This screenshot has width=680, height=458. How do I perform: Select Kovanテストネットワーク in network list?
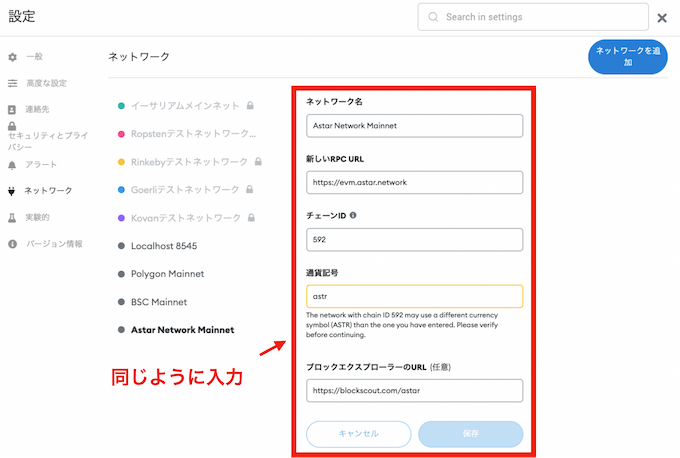point(186,218)
